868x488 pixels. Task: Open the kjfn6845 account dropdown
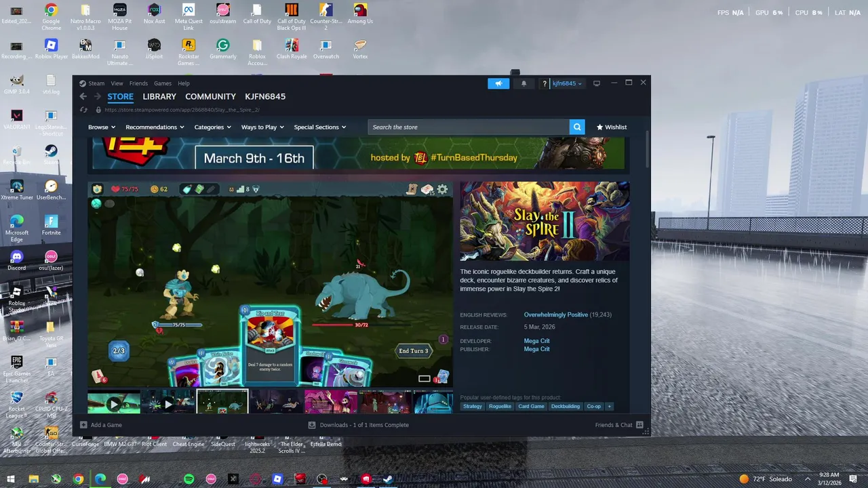(x=567, y=83)
